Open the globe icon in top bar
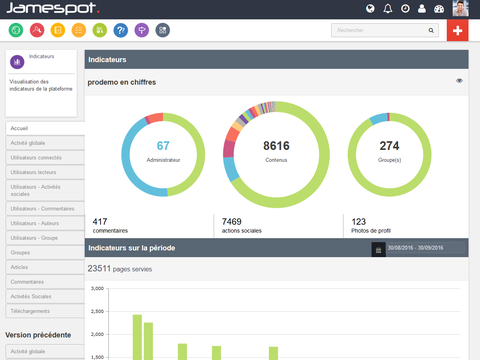The image size is (480, 360). (x=370, y=8)
